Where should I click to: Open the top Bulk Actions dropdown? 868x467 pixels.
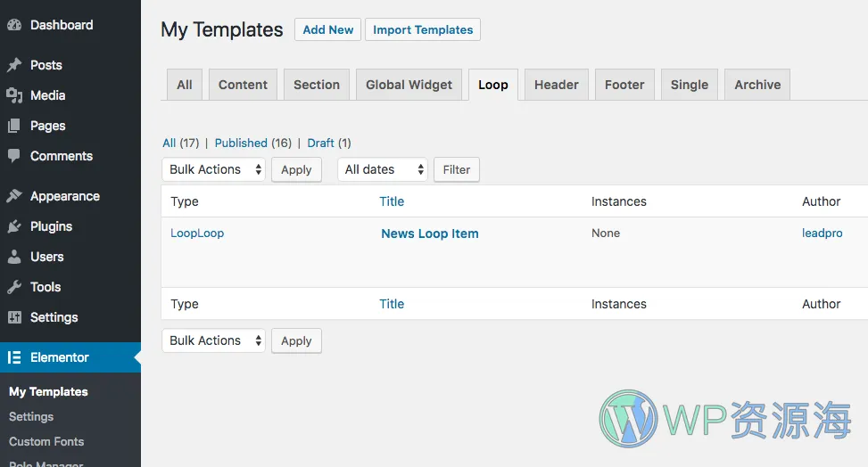pos(213,169)
